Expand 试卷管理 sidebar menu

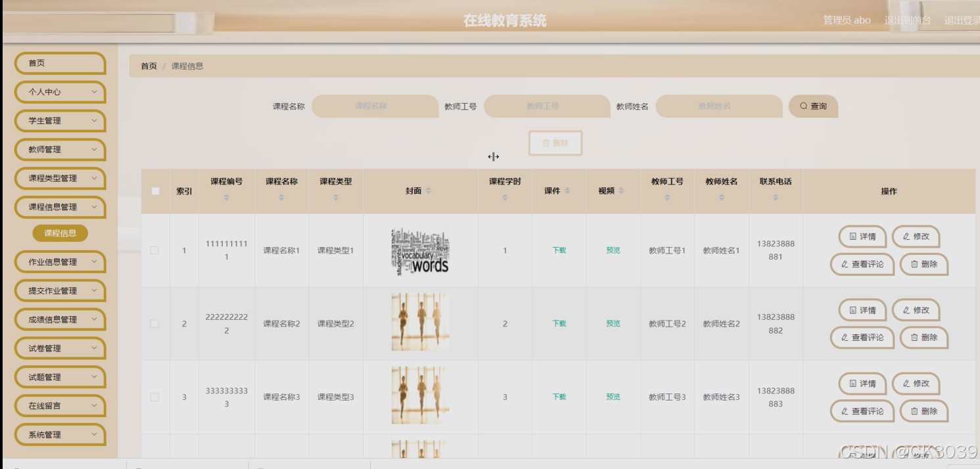pos(60,349)
